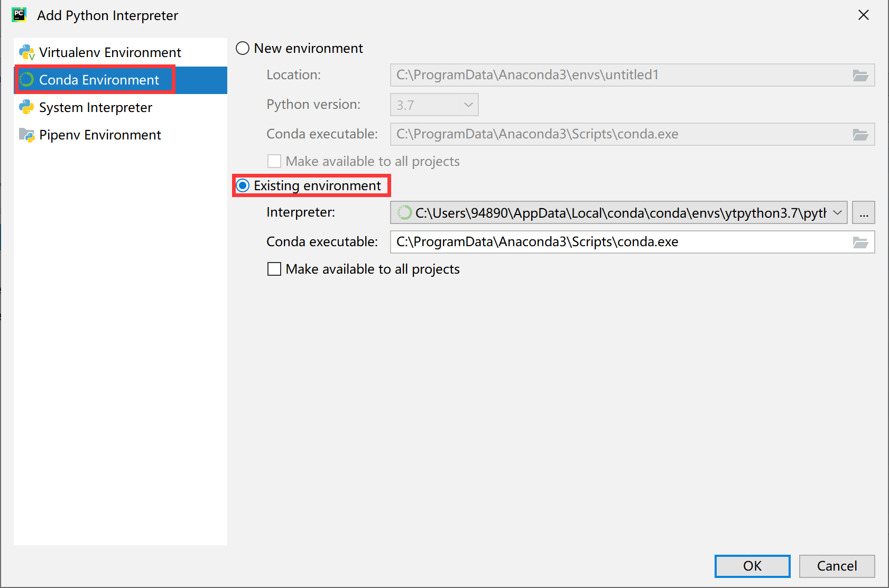
Task: Click the Location path field
Action: [x=632, y=75]
